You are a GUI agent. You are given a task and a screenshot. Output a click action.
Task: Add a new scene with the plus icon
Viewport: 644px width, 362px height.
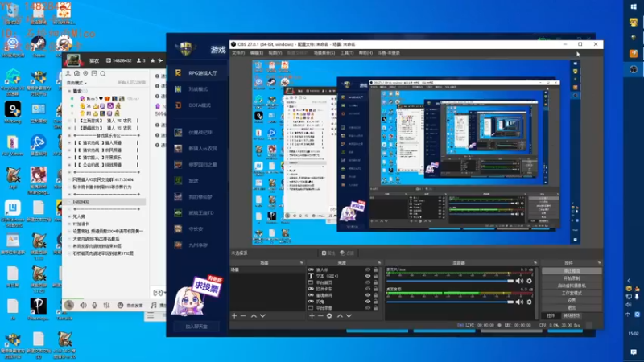tap(234, 315)
